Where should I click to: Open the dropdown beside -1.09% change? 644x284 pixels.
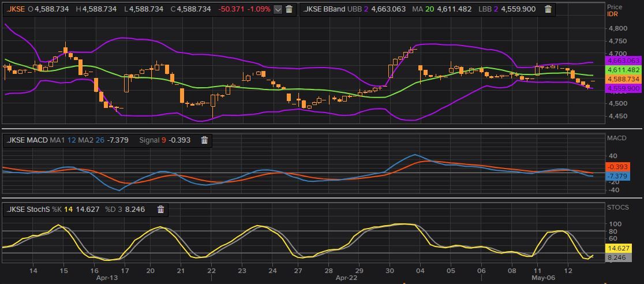[278, 9]
